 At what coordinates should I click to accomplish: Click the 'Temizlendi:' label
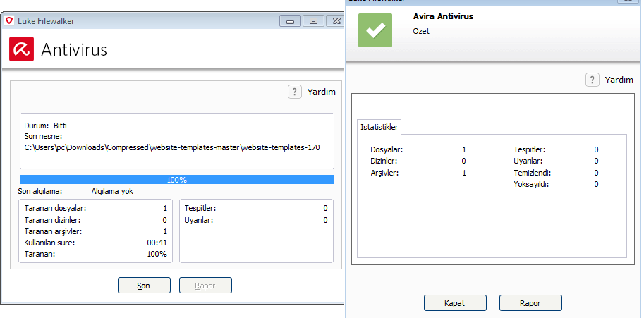pos(533,173)
